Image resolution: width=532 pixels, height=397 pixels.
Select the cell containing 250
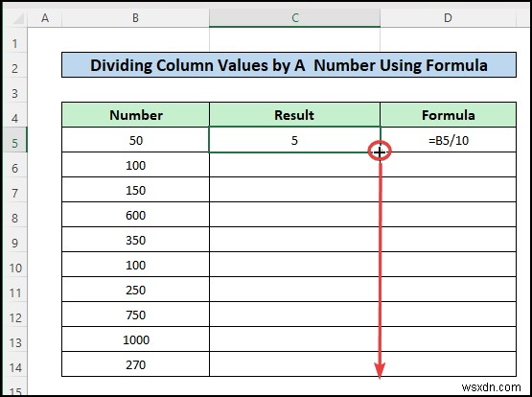(136, 290)
